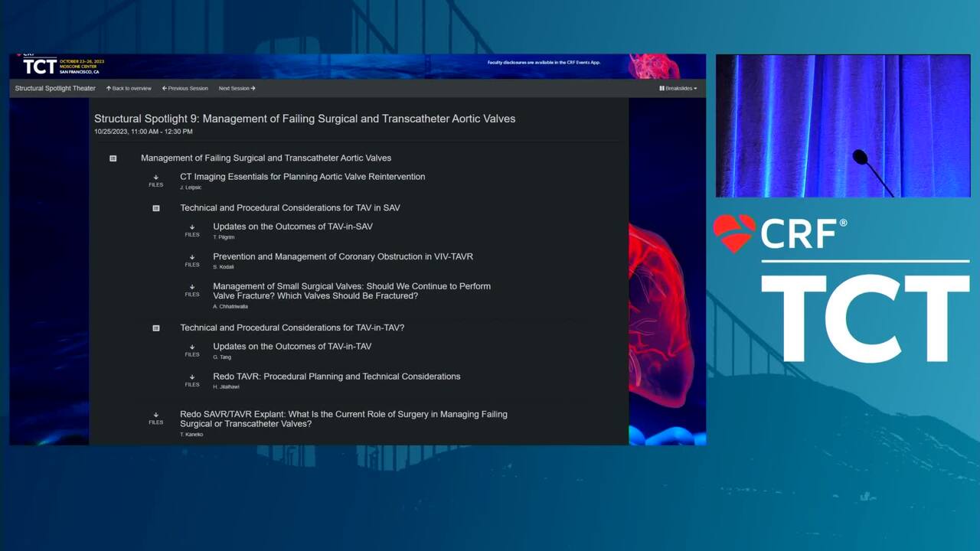
Task: Click speaker name J. Leipsic
Action: click(191, 187)
